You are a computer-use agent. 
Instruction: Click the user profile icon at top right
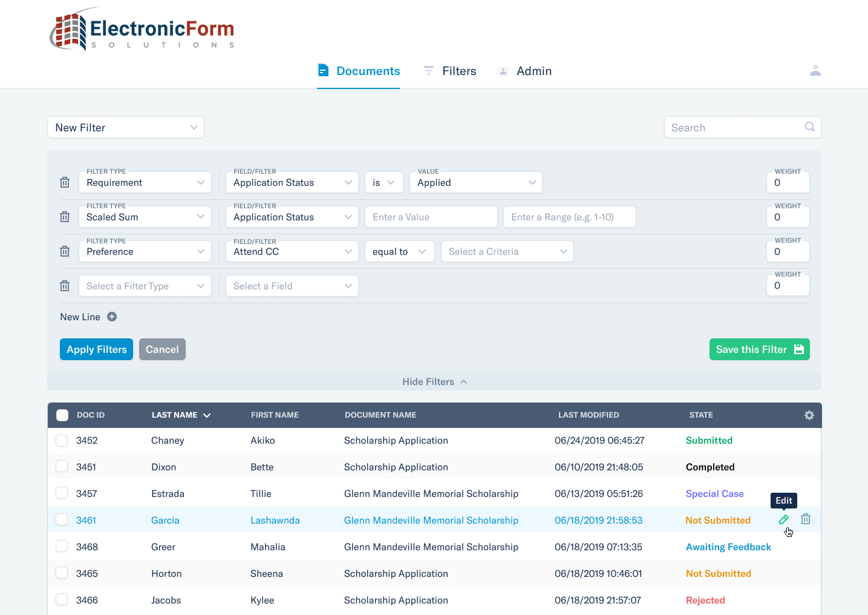click(x=815, y=70)
